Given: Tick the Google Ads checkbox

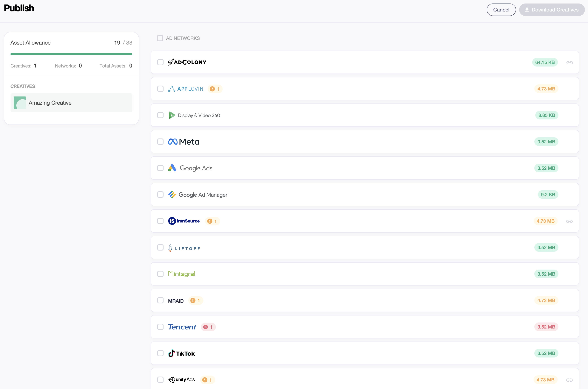Looking at the screenshot, I should tap(160, 168).
